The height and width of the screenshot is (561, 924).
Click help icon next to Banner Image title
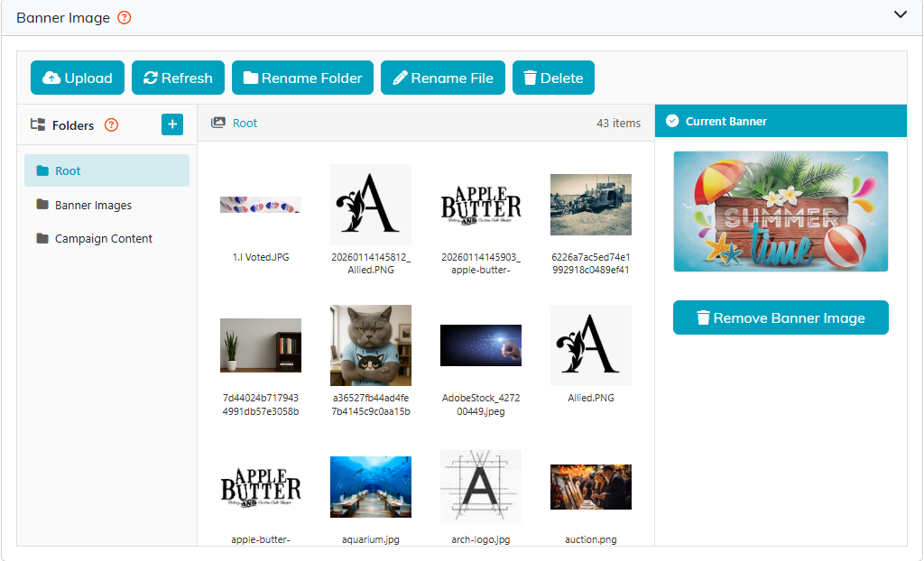(x=125, y=18)
